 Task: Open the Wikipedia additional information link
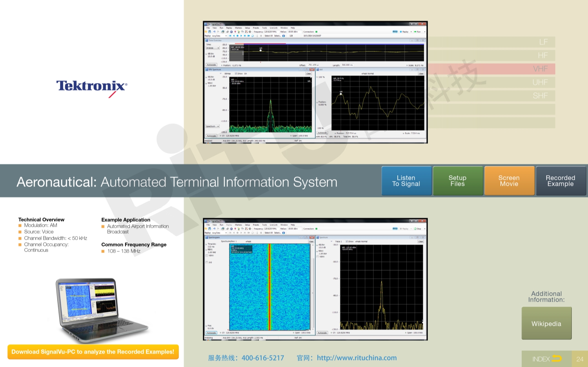(x=546, y=324)
